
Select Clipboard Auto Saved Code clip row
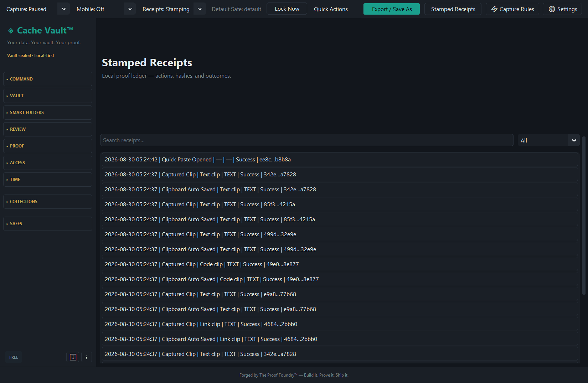(x=340, y=279)
